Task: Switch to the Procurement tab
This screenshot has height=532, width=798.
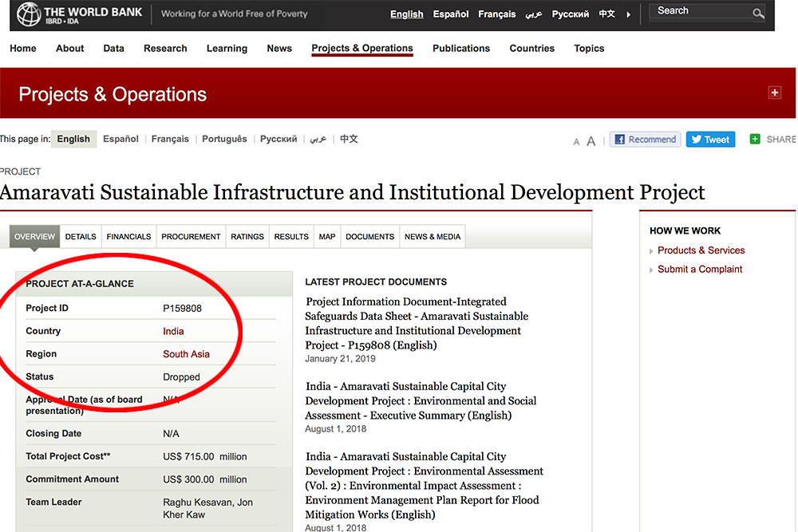Action: (x=191, y=237)
